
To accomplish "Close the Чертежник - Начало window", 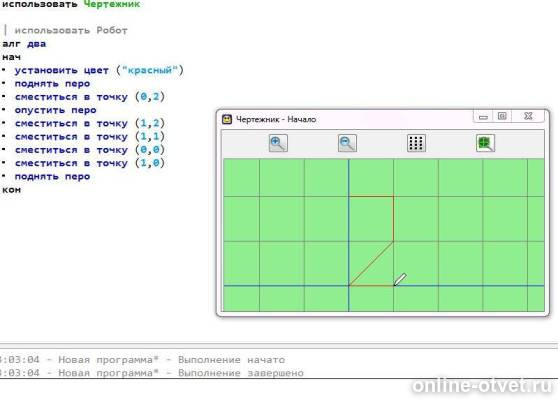I will click(x=528, y=116).
